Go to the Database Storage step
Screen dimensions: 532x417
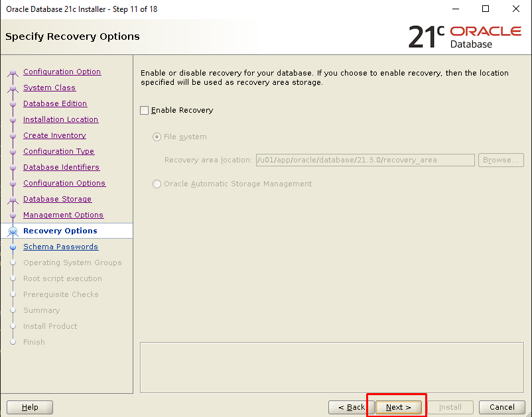pyautogui.click(x=57, y=200)
